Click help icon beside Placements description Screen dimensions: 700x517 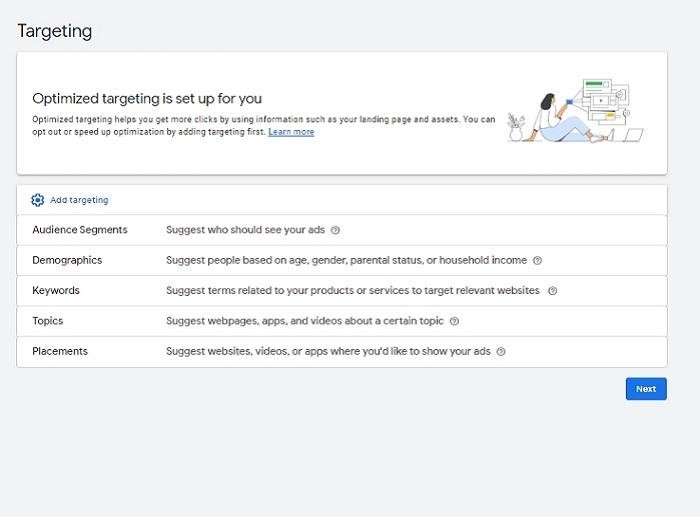(501, 352)
